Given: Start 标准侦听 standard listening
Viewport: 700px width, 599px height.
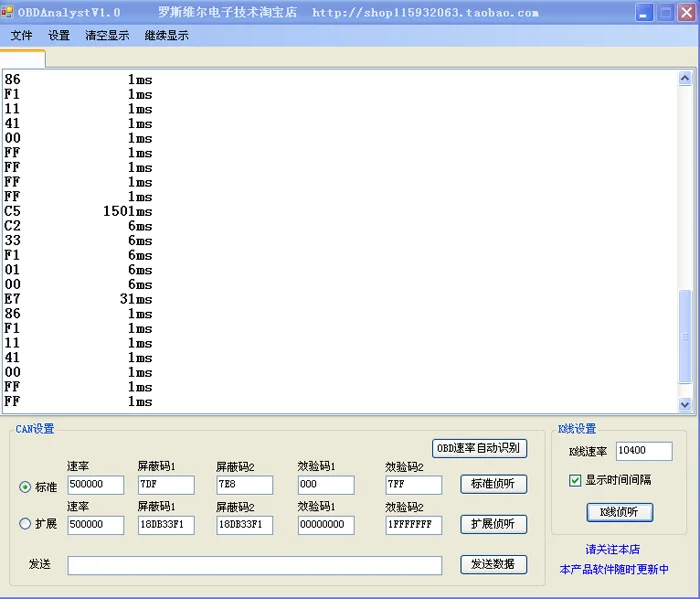Looking at the screenshot, I should [x=493, y=484].
